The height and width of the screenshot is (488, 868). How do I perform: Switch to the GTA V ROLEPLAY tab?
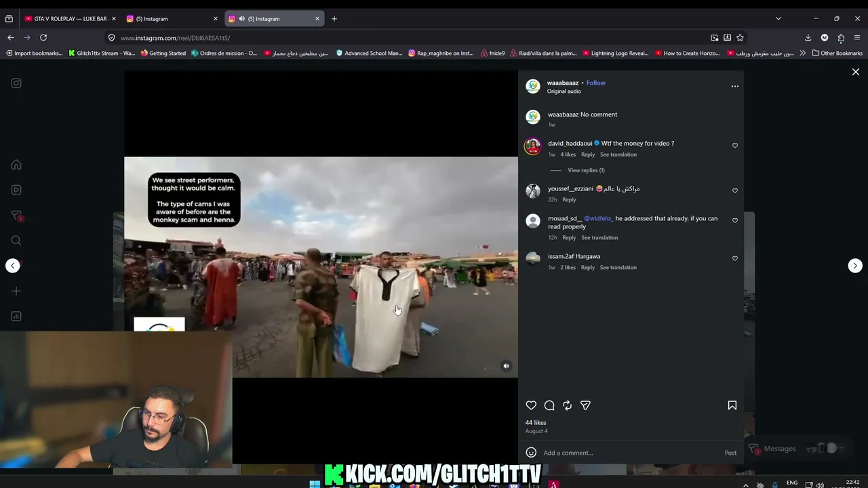[x=70, y=19]
